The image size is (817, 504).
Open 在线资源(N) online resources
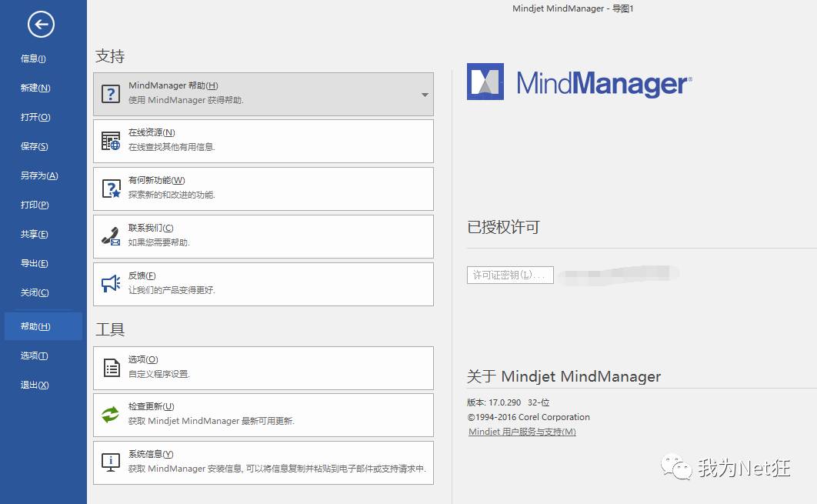tap(263, 142)
